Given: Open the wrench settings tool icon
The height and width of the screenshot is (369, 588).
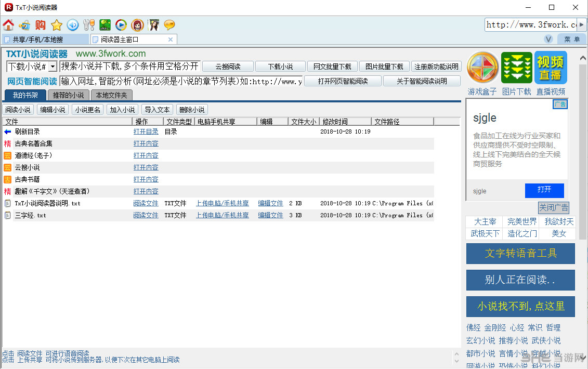Looking at the screenshot, I should [88, 25].
